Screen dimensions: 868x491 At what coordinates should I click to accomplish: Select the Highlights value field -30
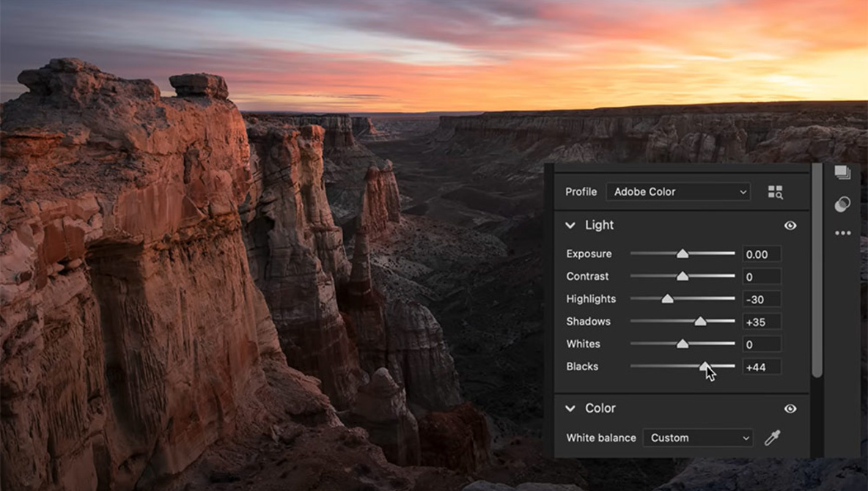(x=762, y=300)
